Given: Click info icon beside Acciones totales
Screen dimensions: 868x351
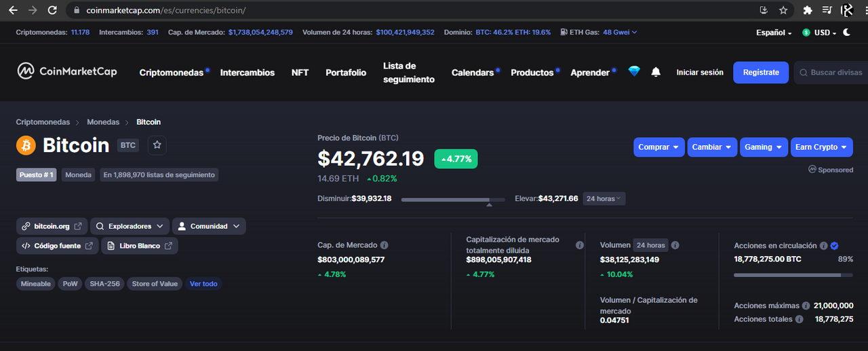Looking at the screenshot, I should pyautogui.click(x=800, y=319).
